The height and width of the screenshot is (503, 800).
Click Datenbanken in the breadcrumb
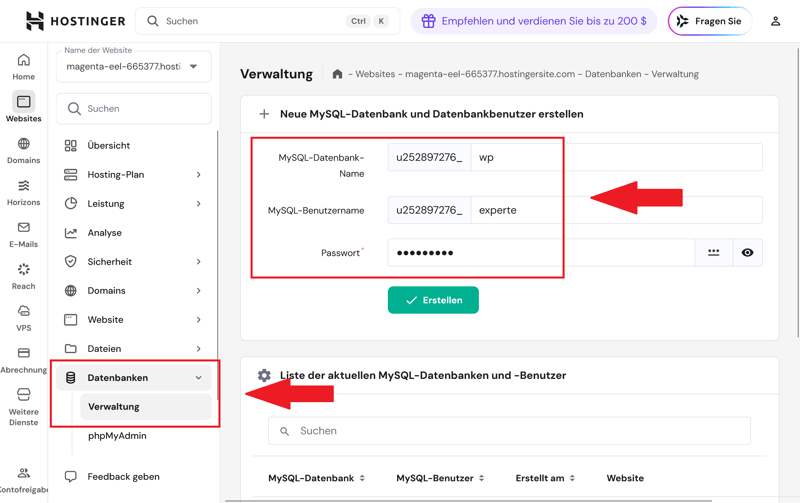(x=613, y=74)
